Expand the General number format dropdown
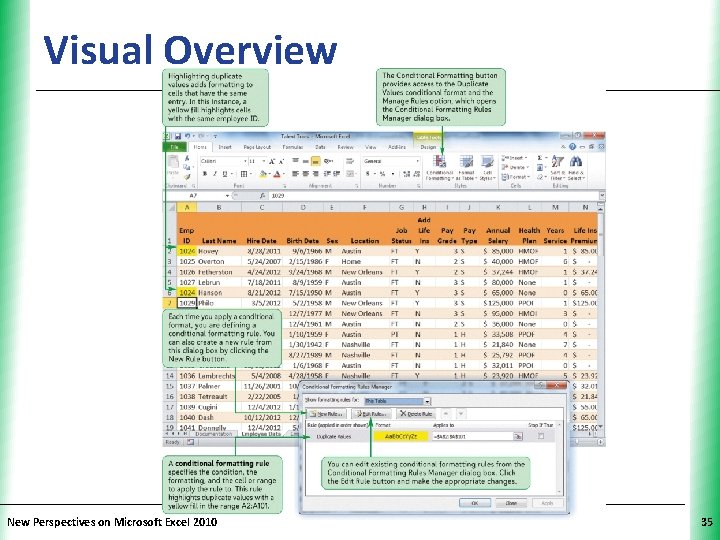Image resolution: width=720 pixels, height=540 pixels. [x=417, y=161]
